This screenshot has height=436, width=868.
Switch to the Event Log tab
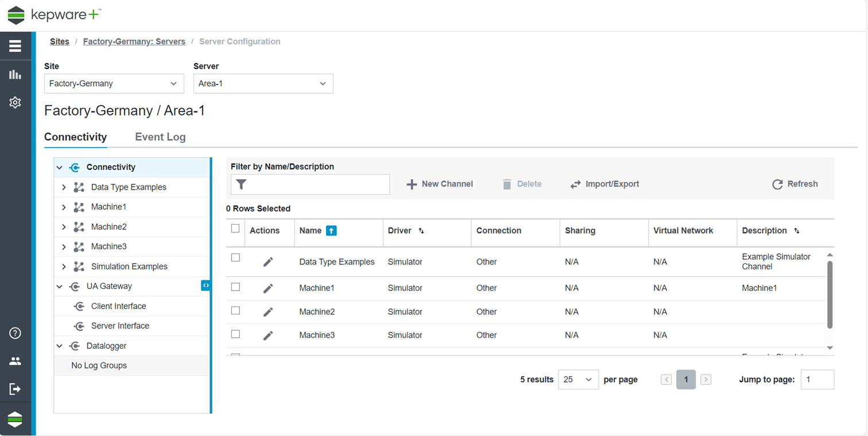160,137
